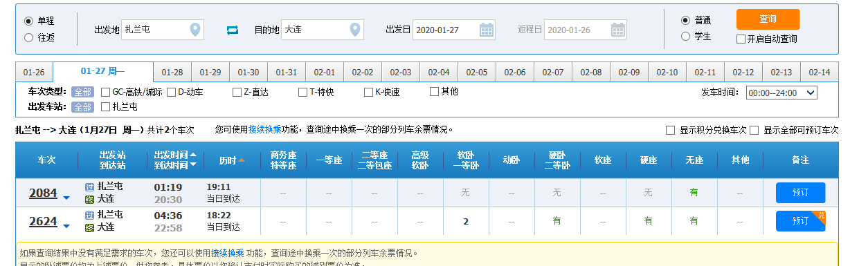Click the 终 icon beside 大连 in train 2084 row
868x266 pixels.
(89, 199)
